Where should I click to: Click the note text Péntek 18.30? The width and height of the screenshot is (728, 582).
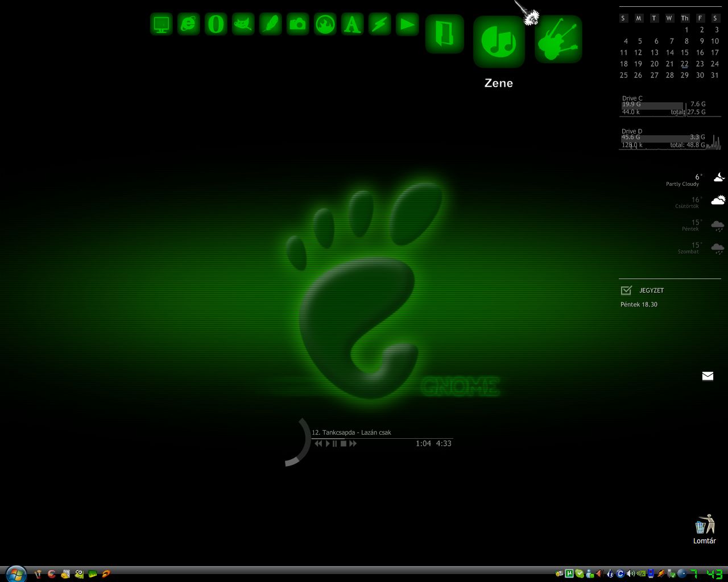click(x=639, y=305)
